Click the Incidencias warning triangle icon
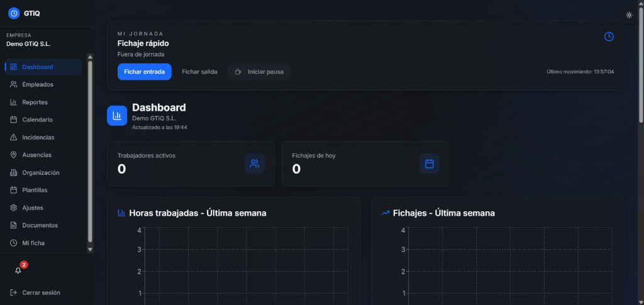The height and width of the screenshot is (305, 644). [x=14, y=137]
